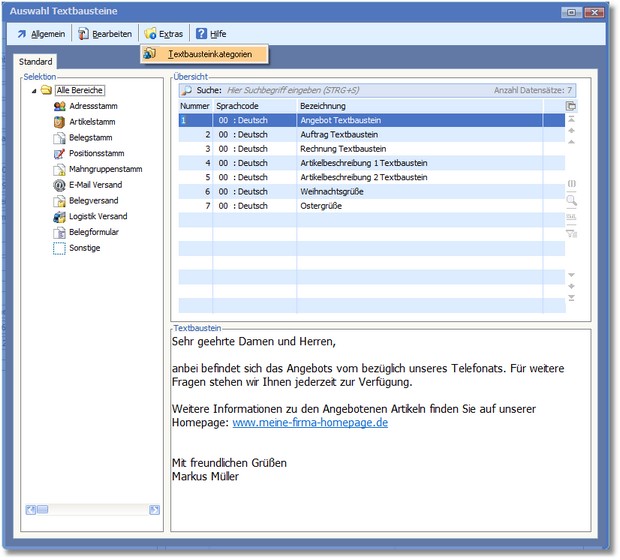Screen dimensions: 620x560
Task: Click the filter funnel icon beside table
Action: point(572,233)
